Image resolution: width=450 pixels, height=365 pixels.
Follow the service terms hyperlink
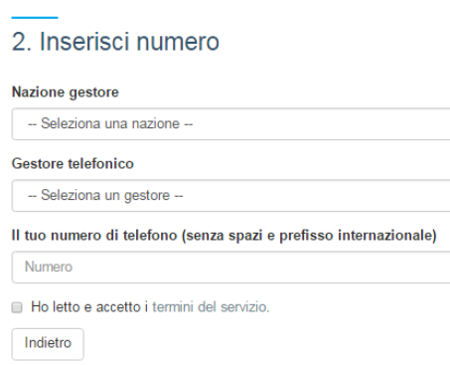click(211, 307)
